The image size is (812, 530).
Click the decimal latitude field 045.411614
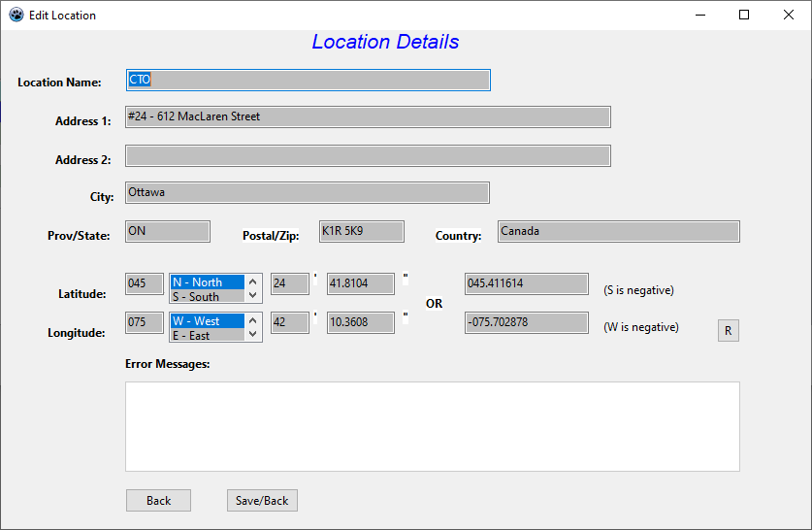[x=526, y=283]
